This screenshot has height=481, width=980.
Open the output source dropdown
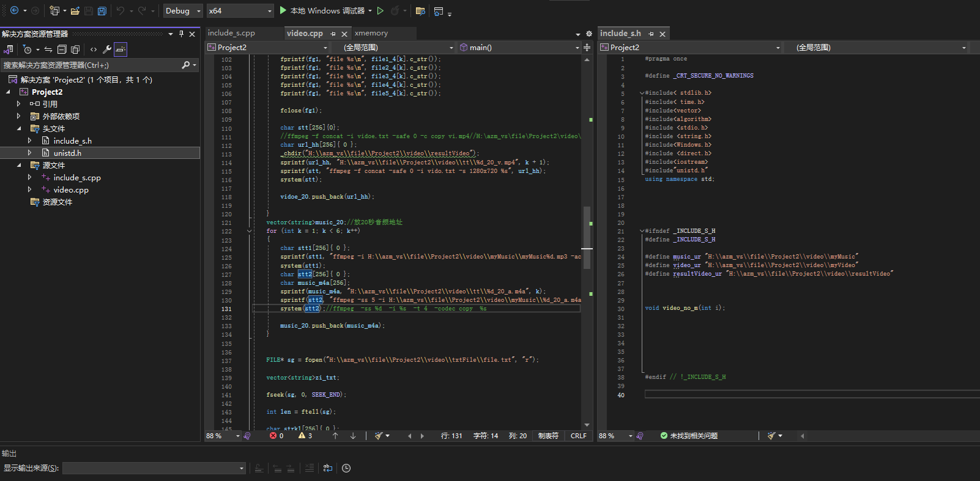[154, 468]
